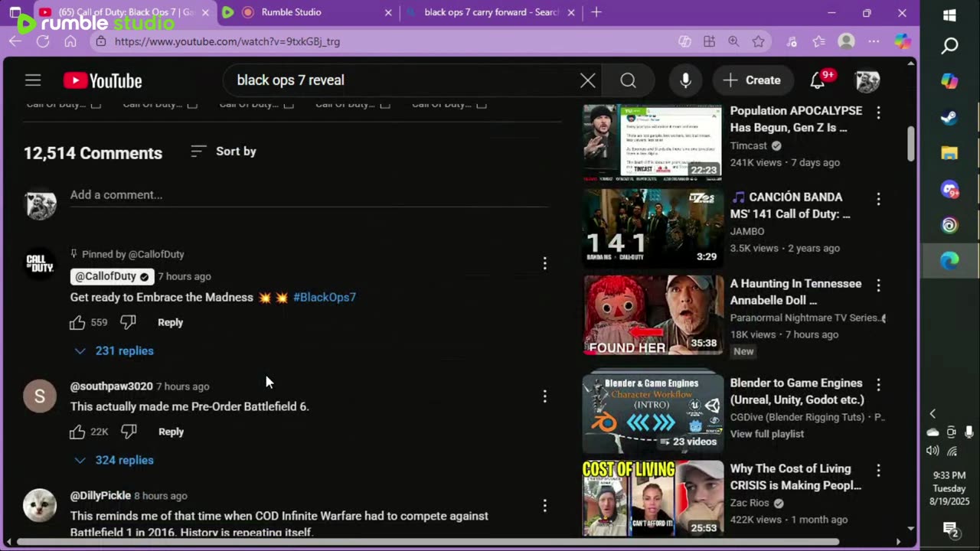This screenshot has height=551, width=980.
Task: Click the Add a comment field
Action: [309, 195]
